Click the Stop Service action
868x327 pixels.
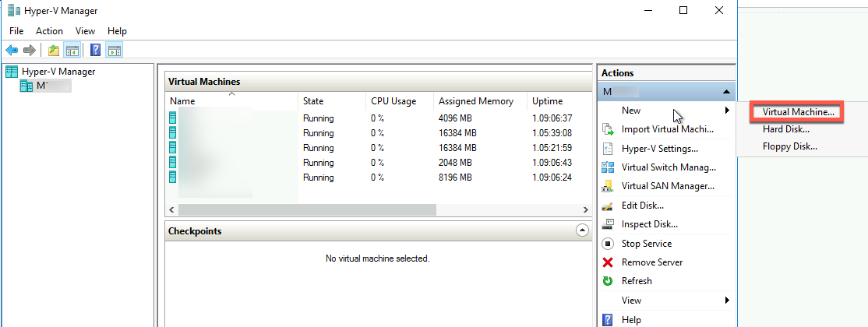click(646, 244)
